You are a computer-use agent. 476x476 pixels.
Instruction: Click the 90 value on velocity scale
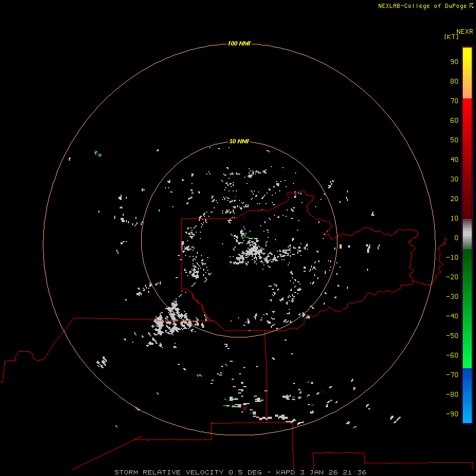pos(454,62)
